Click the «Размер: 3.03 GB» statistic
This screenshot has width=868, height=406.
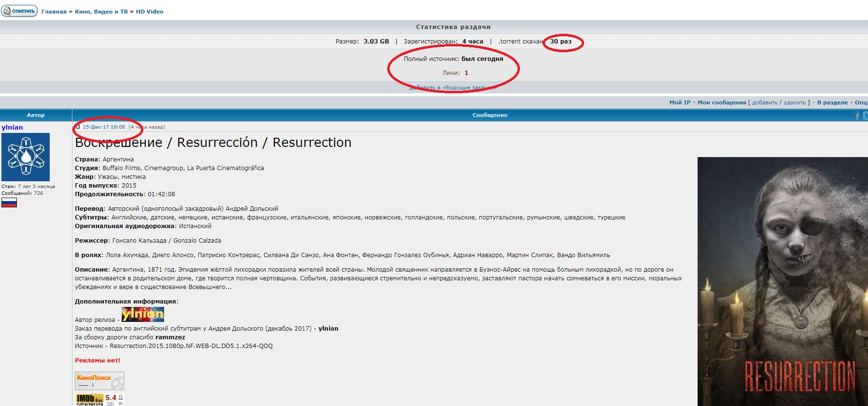362,42
